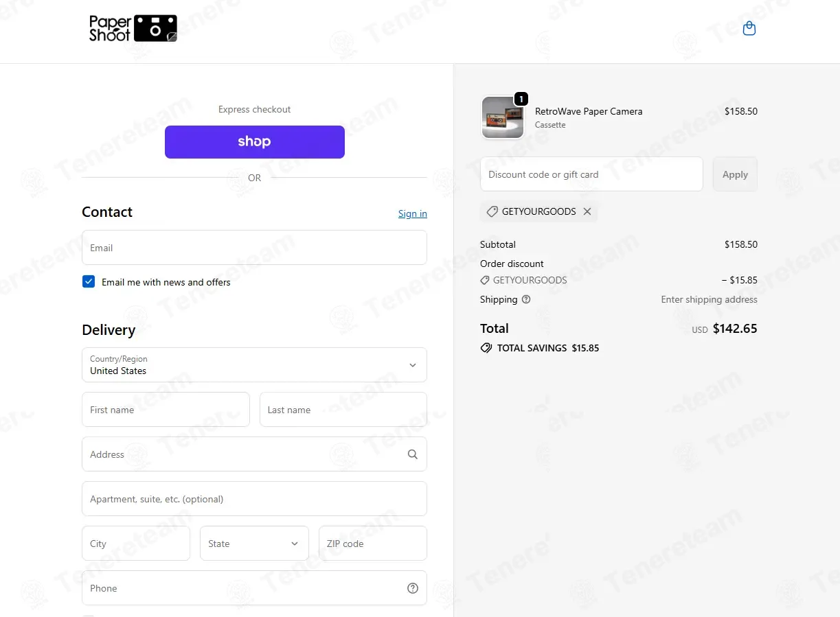Screen dimensions: 840x617
Task: Pay with Shop express checkout
Action: click(254, 142)
